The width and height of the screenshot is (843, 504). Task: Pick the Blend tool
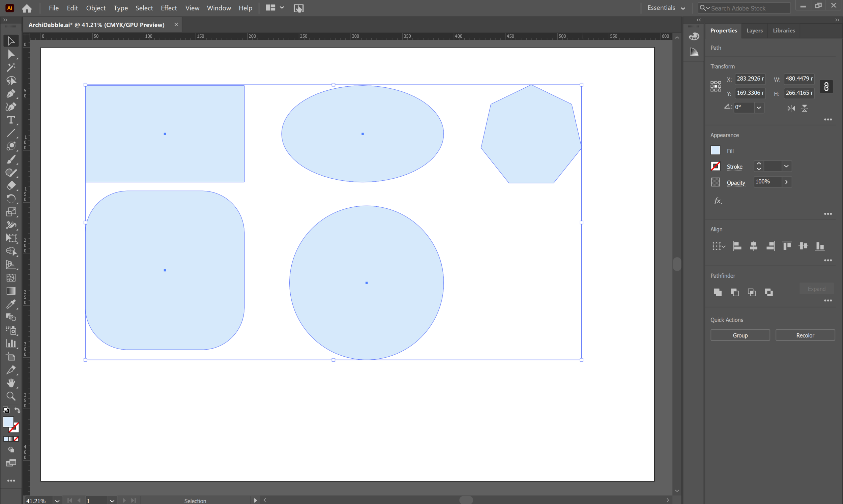(11, 317)
